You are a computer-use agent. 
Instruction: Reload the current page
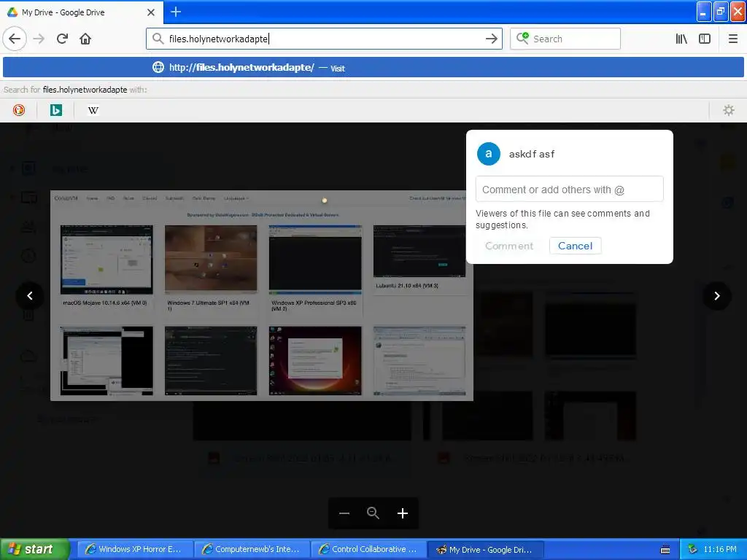point(63,39)
